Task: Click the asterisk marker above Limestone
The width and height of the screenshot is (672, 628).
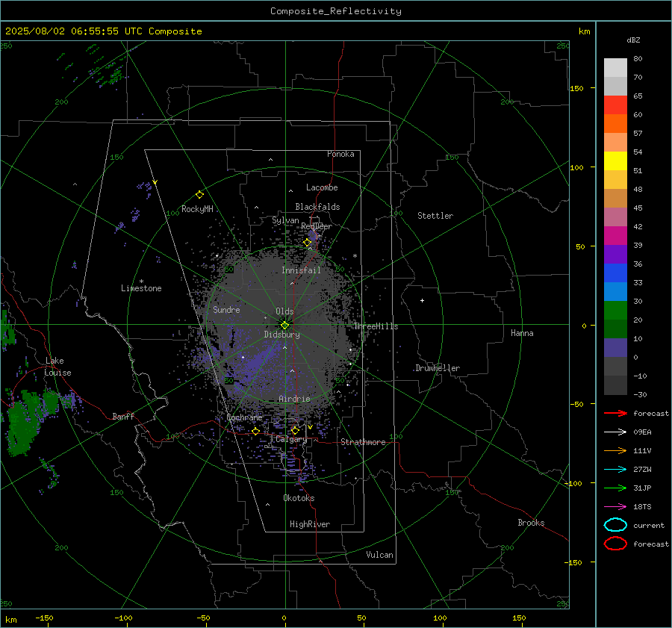Action: [x=141, y=282]
